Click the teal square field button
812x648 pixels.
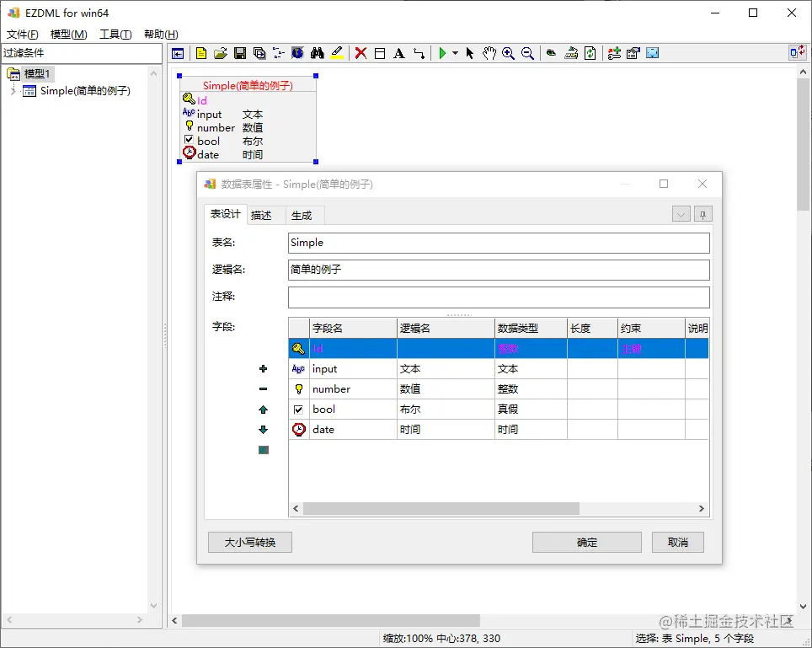[x=263, y=450]
